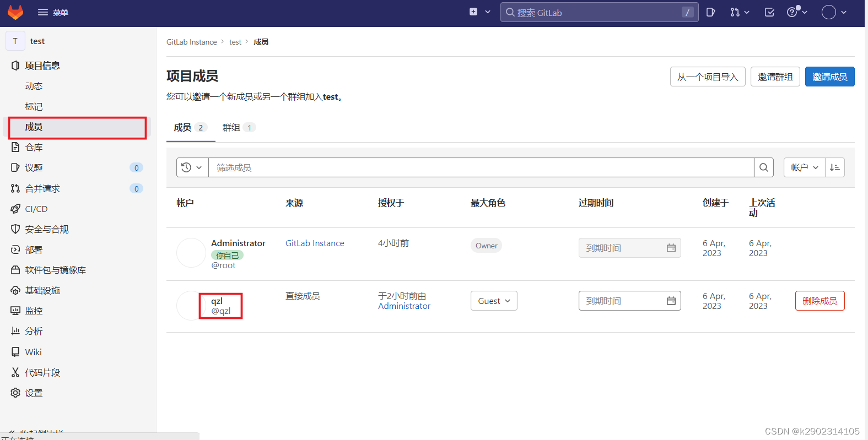868x440 pixels.
Task: Expand the user profile dropdown arrow
Action: (844, 12)
